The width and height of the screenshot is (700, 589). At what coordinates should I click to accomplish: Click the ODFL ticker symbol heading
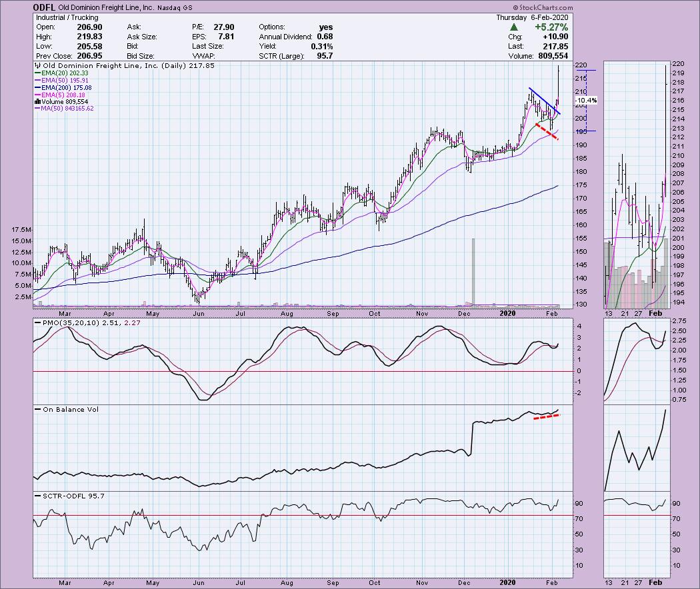45,7
